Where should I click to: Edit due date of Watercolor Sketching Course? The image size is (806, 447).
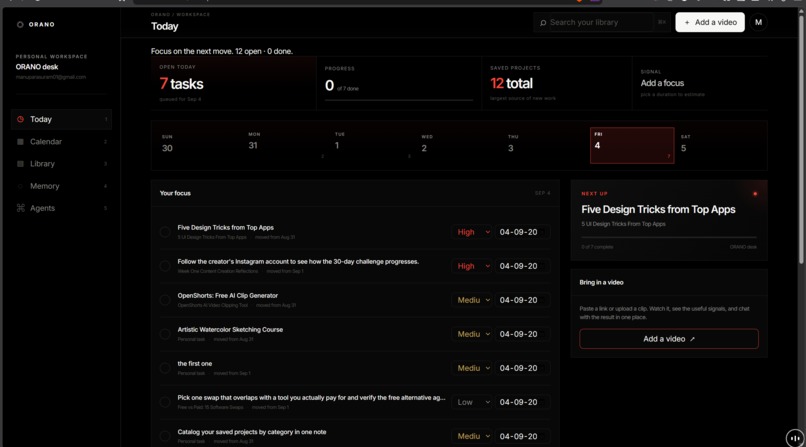coord(522,334)
